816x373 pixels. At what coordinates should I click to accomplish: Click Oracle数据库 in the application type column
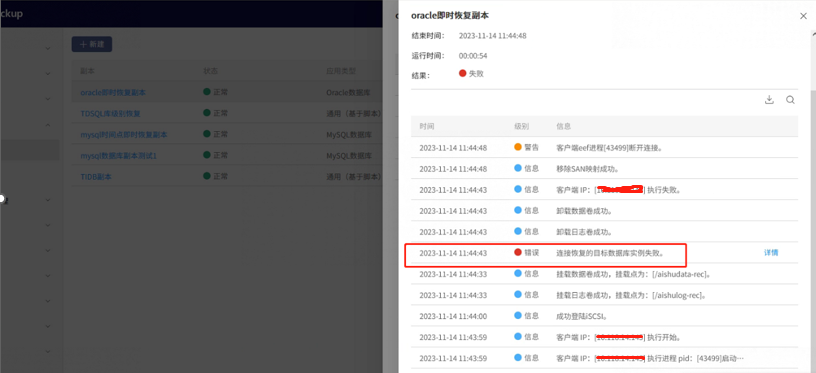(x=348, y=93)
